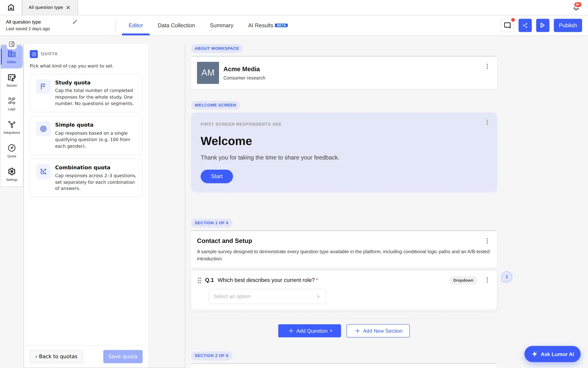The image size is (588, 368).
Task: Open the notifications bell
Action: 576,7
